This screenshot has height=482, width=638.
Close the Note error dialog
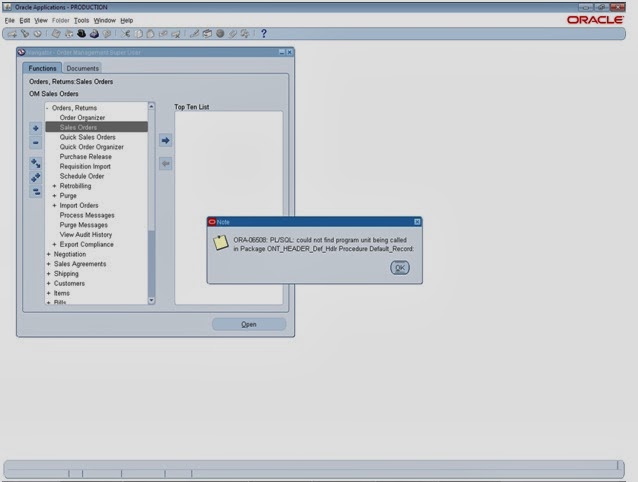417,222
